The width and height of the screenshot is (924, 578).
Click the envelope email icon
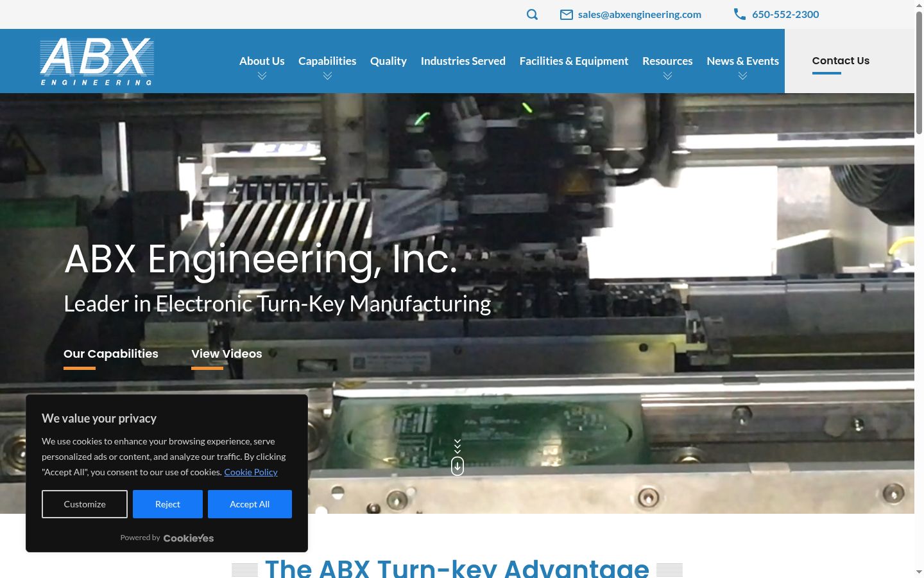pyautogui.click(x=567, y=14)
